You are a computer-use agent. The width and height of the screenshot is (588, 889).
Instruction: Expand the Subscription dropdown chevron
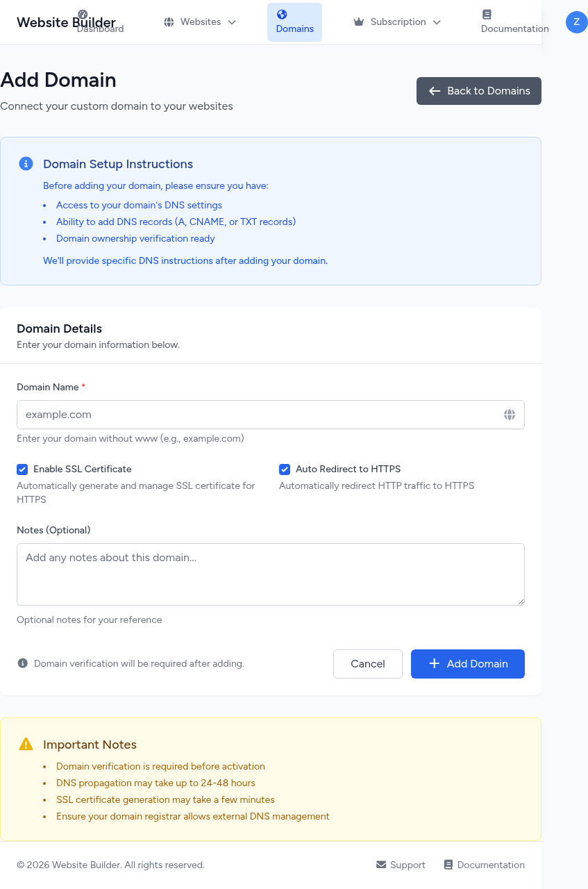437,22
